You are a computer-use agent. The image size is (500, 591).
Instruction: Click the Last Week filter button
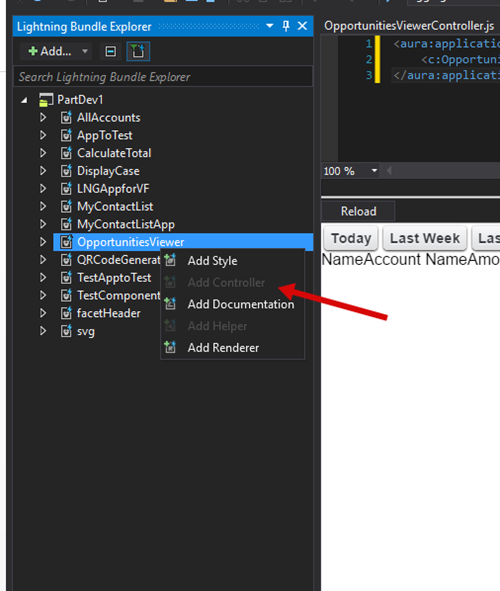coord(425,238)
